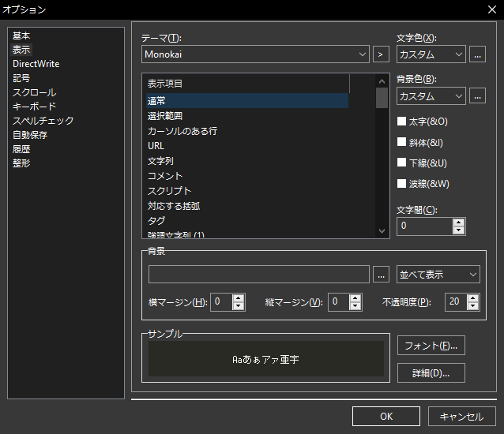
Task: Select コメント in the display items list
Action: click(165, 176)
